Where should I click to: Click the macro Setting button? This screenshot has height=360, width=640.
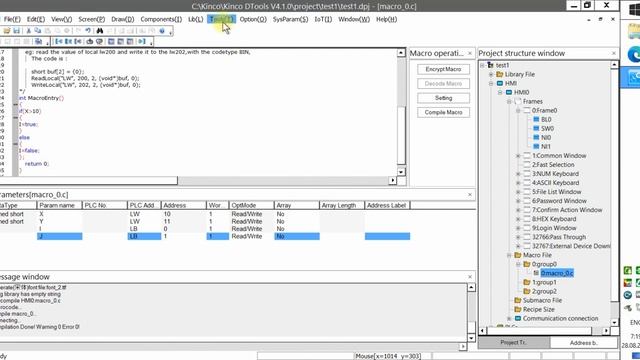coord(443,98)
